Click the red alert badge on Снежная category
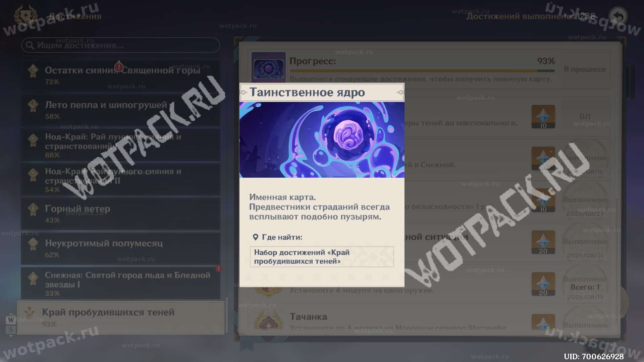 coord(218,268)
